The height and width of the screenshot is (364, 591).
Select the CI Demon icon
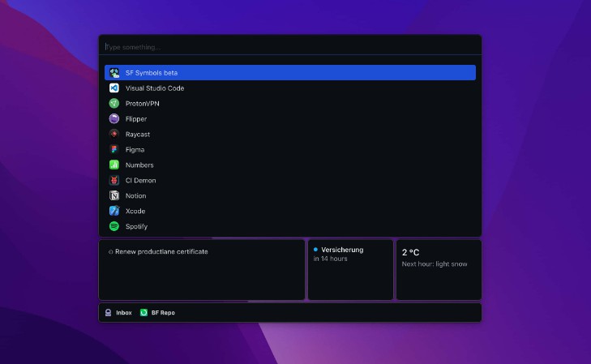114,181
